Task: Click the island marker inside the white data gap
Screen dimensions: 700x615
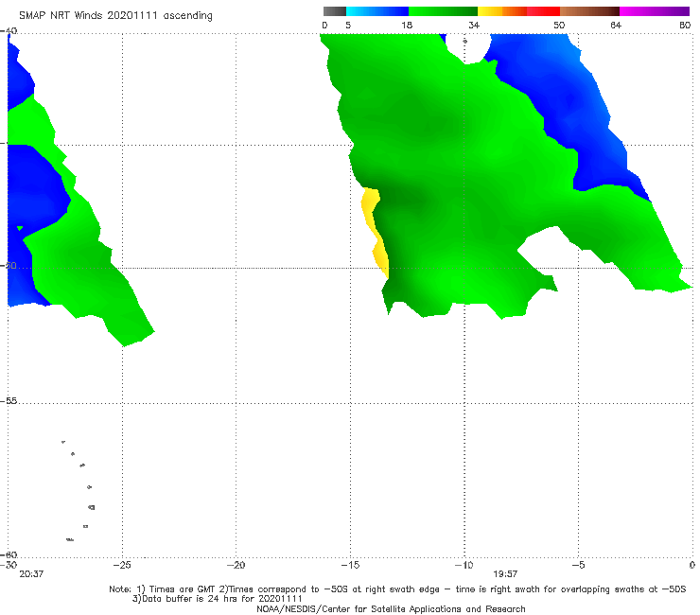Action: (464, 41)
